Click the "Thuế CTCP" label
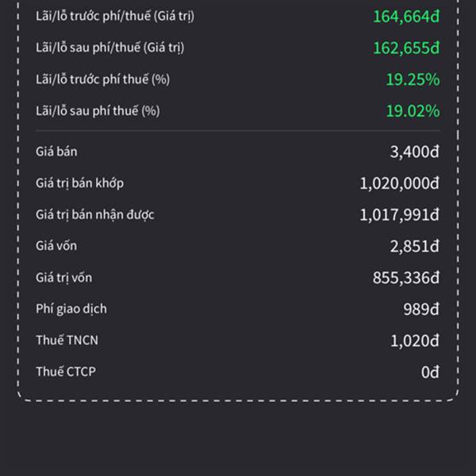This screenshot has height=476, width=476. [x=66, y=371]
